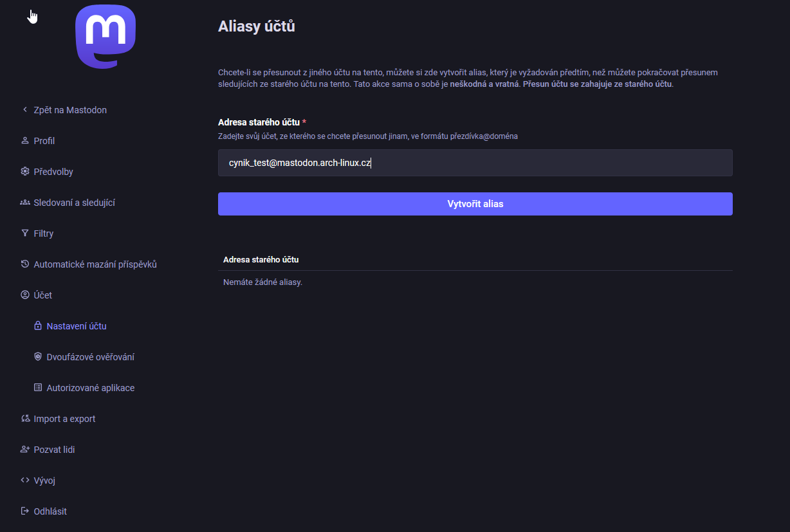
Task: Open the Import a export menu item
Action: click(x=64, y=419)
